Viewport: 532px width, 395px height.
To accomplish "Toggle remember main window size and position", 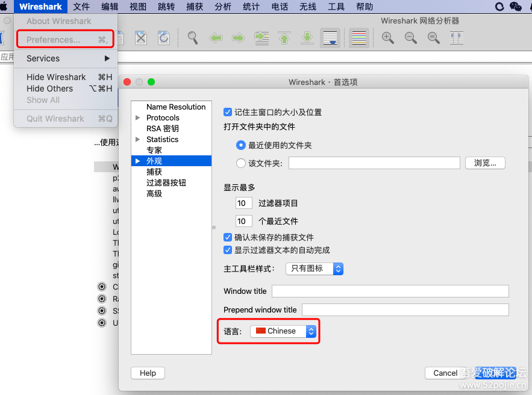I will 228,112.
